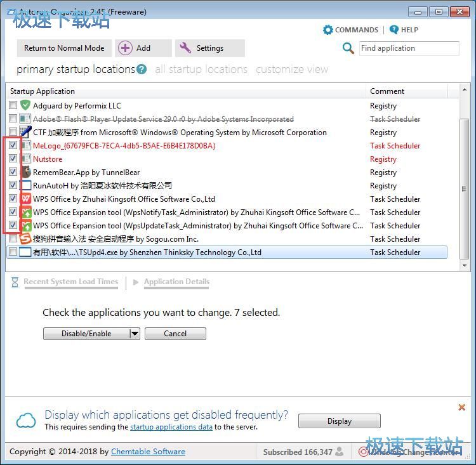Open the Help question mark icon

click(x=393, y=29)
